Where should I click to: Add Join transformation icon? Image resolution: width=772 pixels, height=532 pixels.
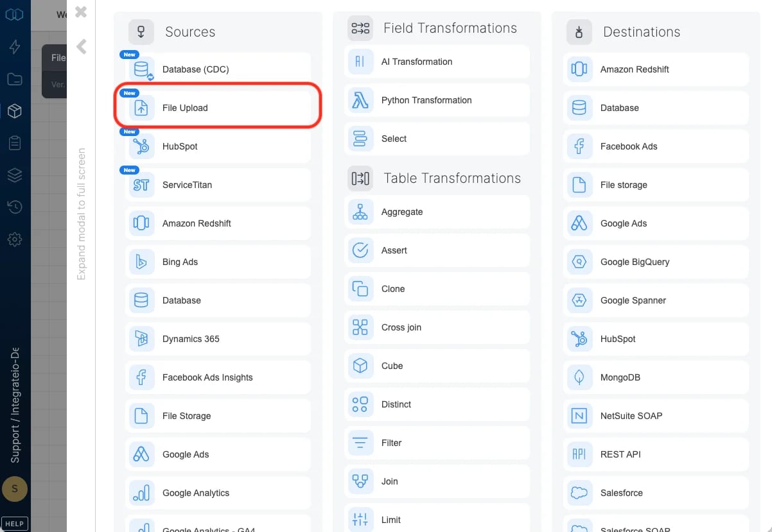tap(360, 481)
